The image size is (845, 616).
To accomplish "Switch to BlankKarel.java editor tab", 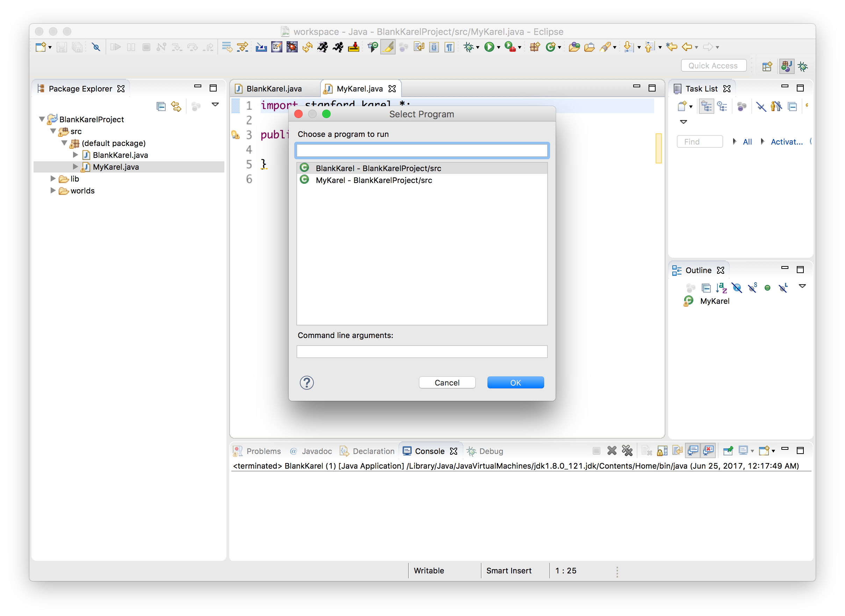I will 274,89.
